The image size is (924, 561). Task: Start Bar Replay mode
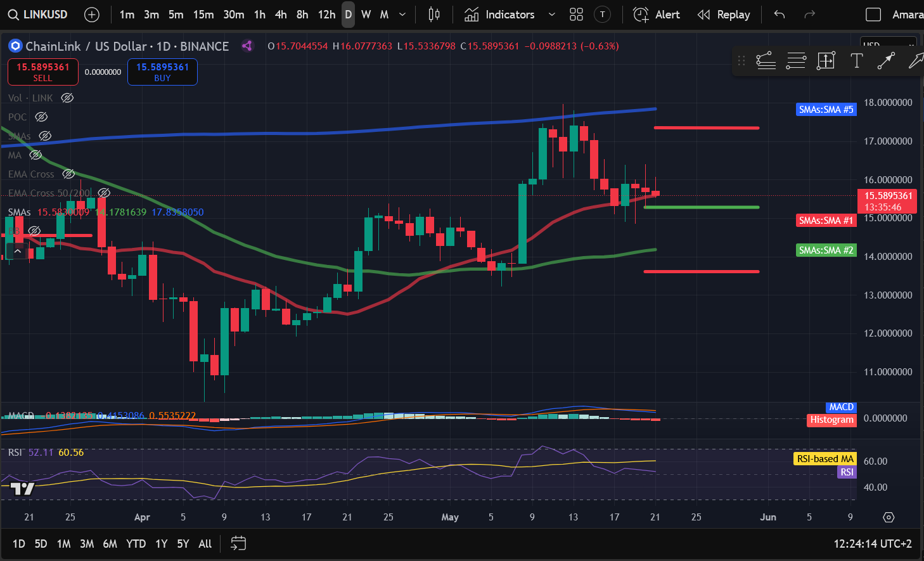(724, 15)
